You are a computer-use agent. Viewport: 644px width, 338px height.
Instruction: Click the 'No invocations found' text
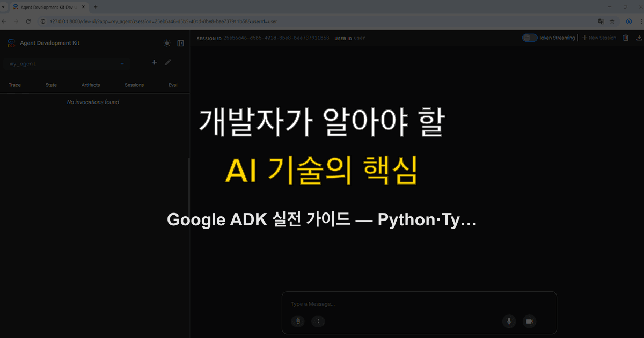tap(93, 102)
